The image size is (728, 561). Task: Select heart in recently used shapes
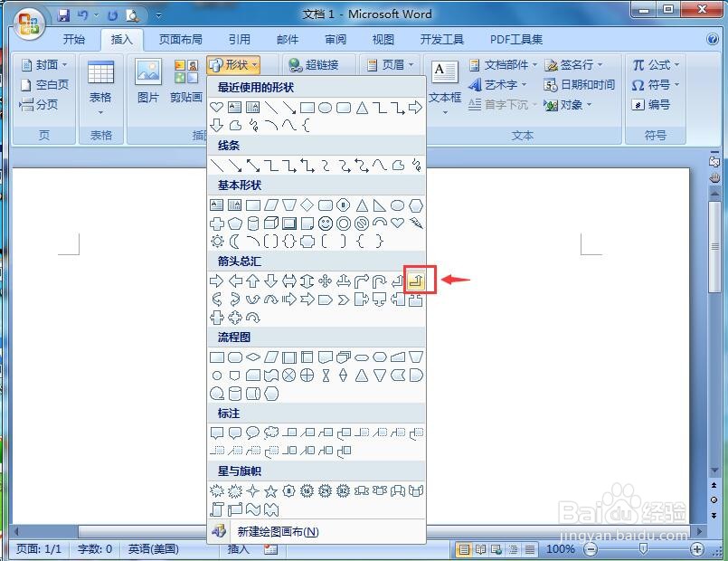coord(217,108)
